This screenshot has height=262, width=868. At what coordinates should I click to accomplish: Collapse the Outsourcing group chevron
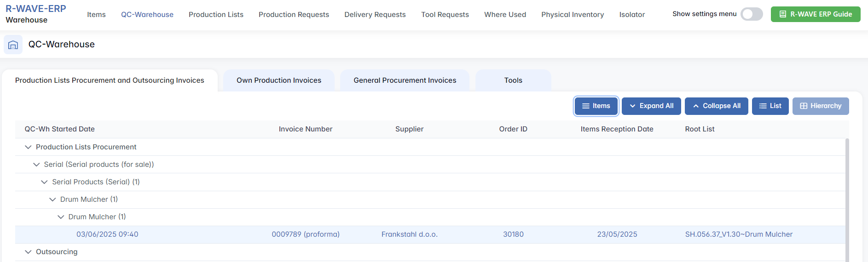point(28,252)
